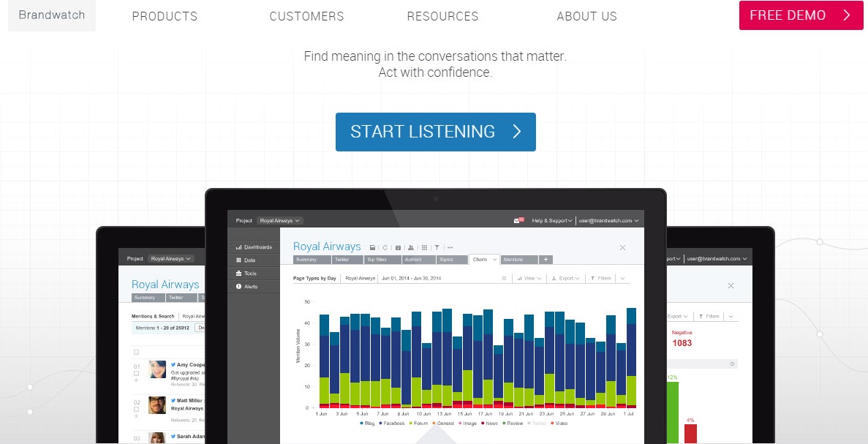Expand the Charts tab dropdown arrow
This screenshot has height=444, width=868.
tap(494, 260)
